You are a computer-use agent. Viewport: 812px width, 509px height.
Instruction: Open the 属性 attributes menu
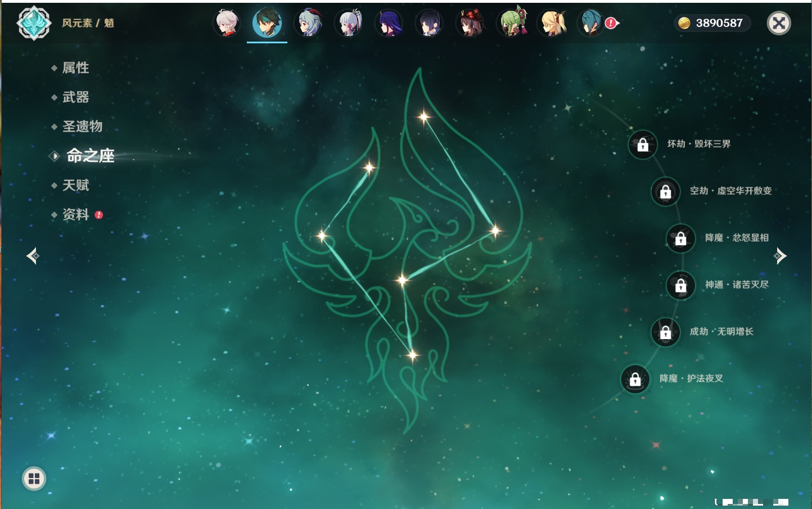tap(75, 68)
